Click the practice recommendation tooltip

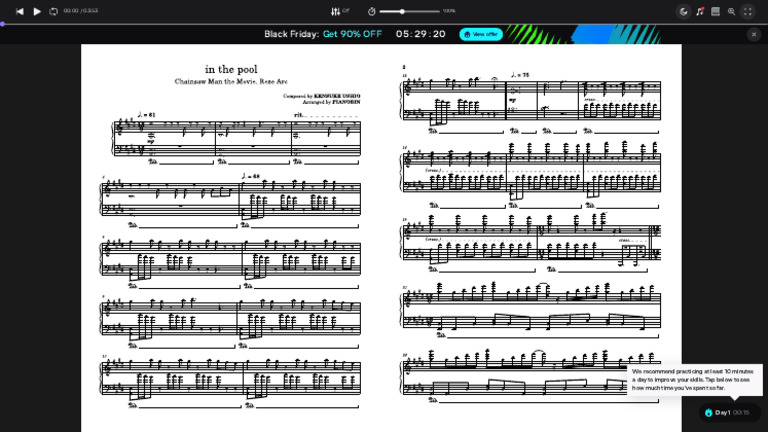click(694, 380)
